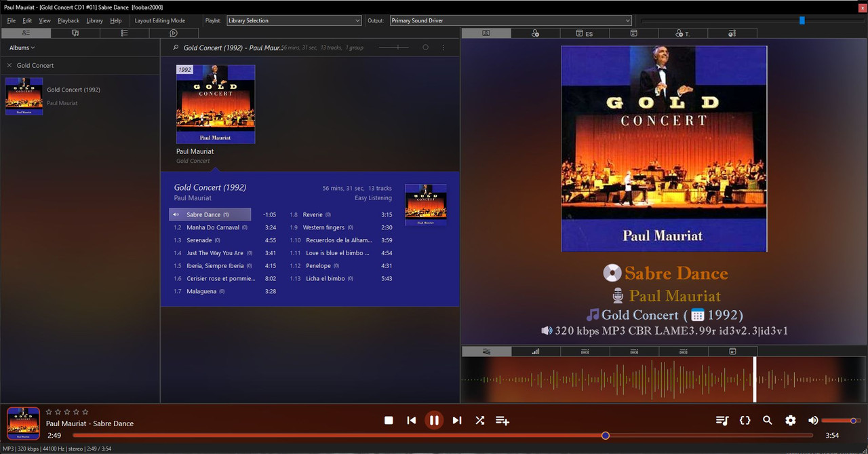Open the search magnifier in bottom bar

[768, 421]
